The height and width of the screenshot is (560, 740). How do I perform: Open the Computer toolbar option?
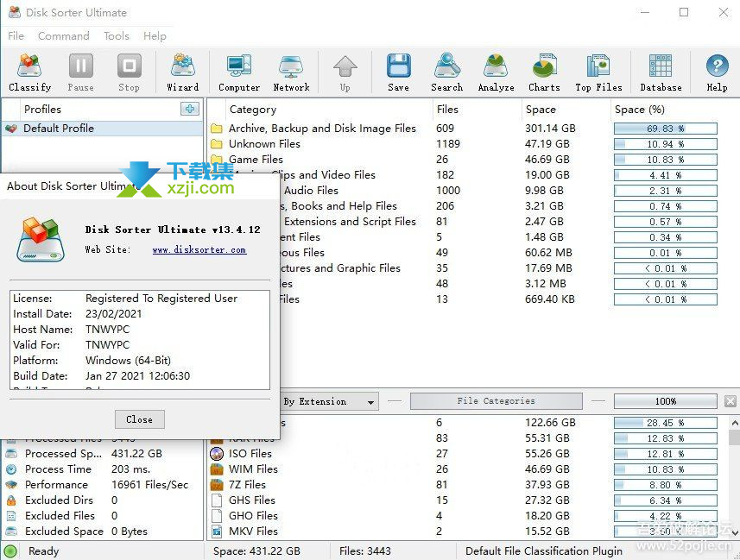tap(239, 72)
